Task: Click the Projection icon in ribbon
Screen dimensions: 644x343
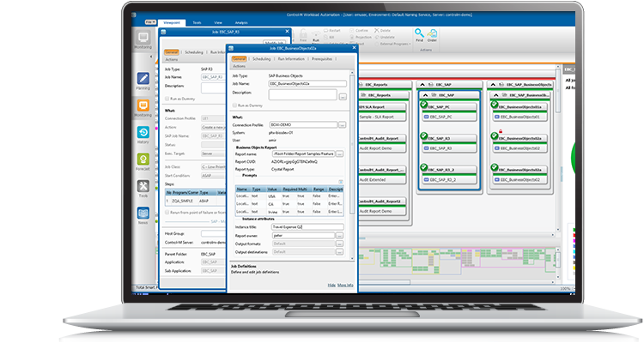Action: click(x=352, y=38)
